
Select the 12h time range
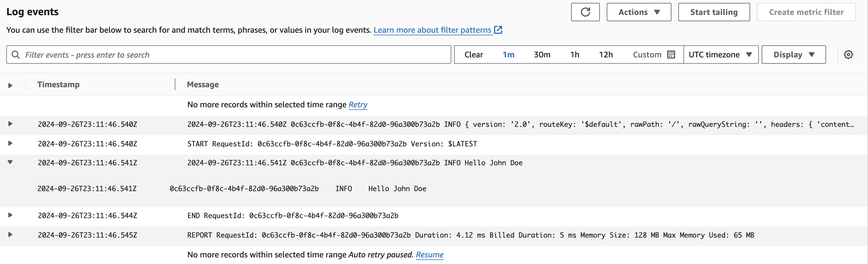click(x=606, y=55)
